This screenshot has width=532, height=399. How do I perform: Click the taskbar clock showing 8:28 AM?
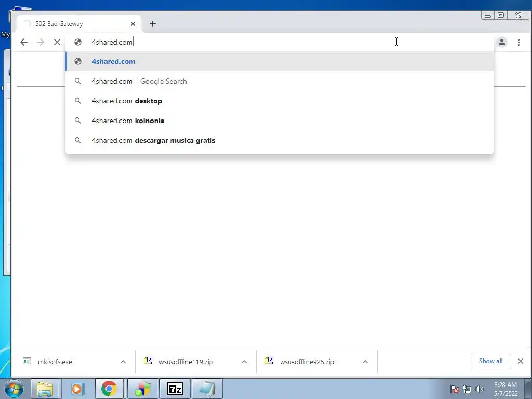pyautogui.click(x=506, y=389)
